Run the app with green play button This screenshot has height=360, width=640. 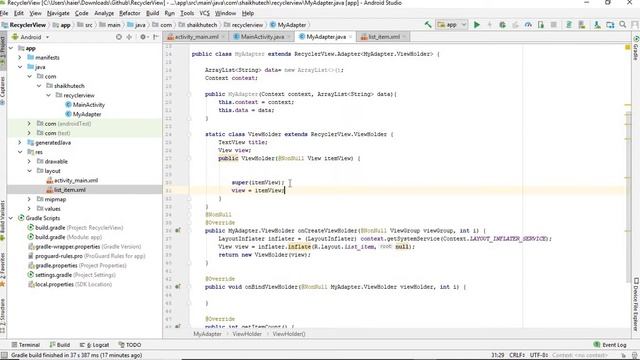point(476,24)
